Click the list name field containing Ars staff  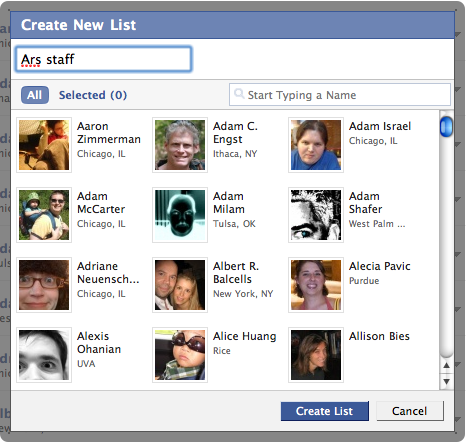point(103,59)
